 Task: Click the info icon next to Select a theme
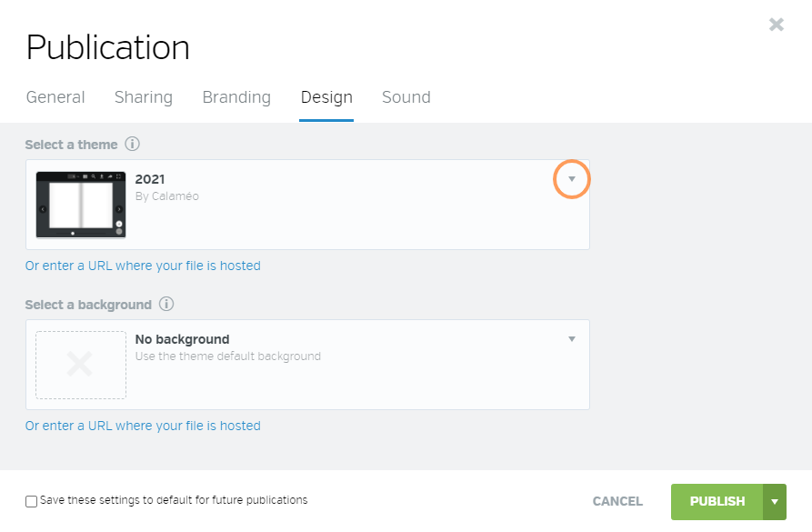point(132,144)
